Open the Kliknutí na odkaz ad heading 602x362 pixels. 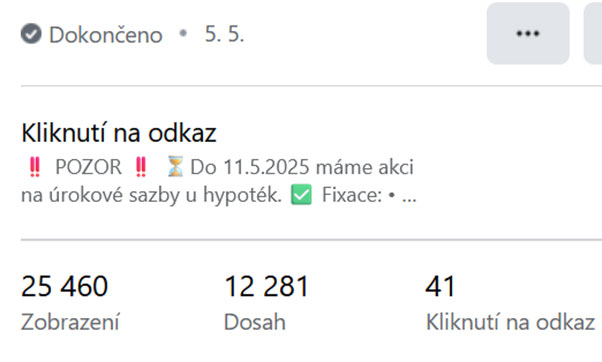coord(119,133)
